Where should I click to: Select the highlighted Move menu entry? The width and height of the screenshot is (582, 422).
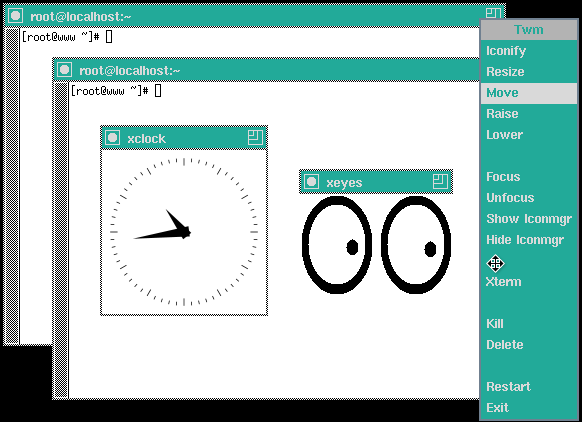(529, 93)
